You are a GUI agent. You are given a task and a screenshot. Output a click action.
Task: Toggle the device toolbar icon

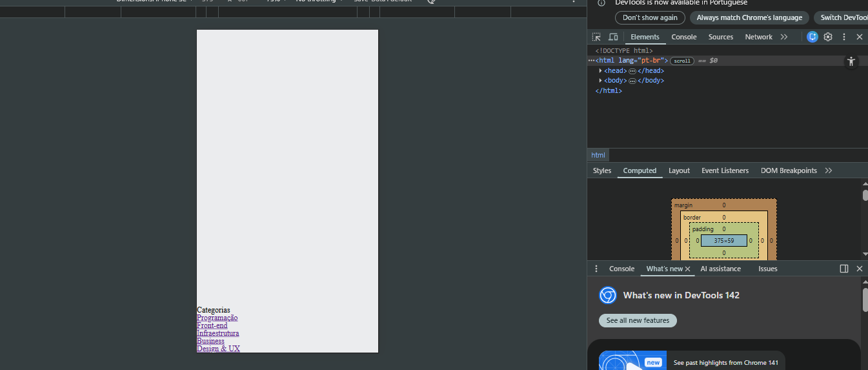pyautogui.click(x=613, y=37)
